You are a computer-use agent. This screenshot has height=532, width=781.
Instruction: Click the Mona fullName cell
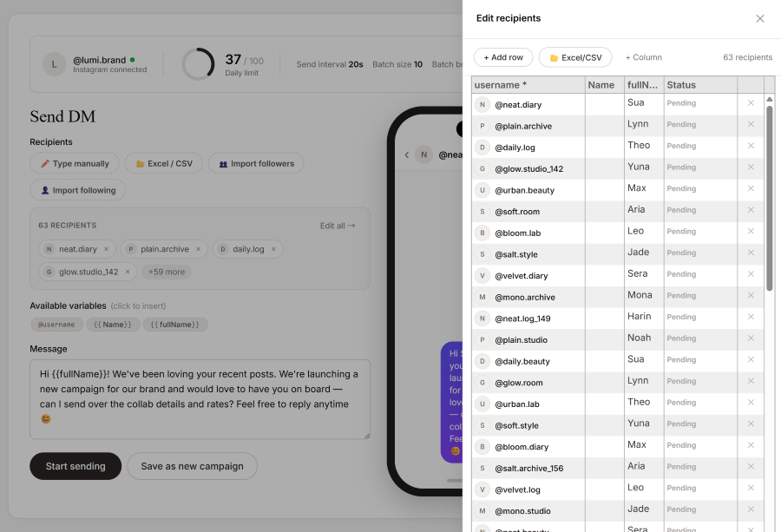644,298
